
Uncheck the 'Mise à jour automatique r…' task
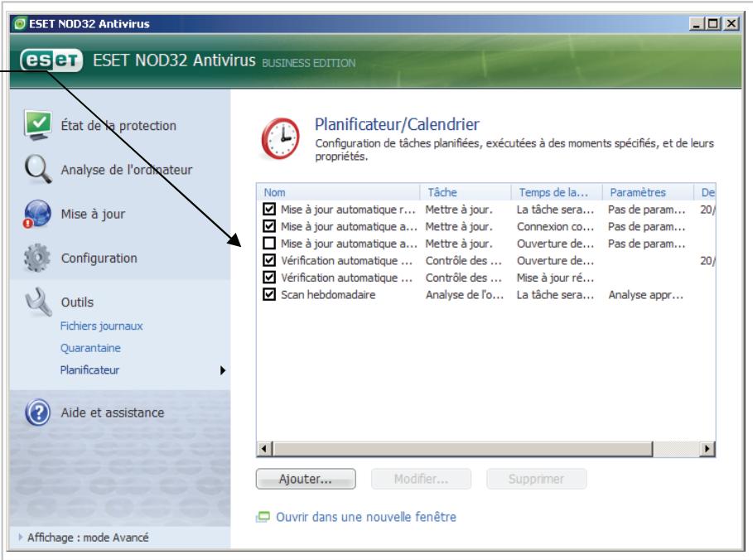tap(269, 209)
